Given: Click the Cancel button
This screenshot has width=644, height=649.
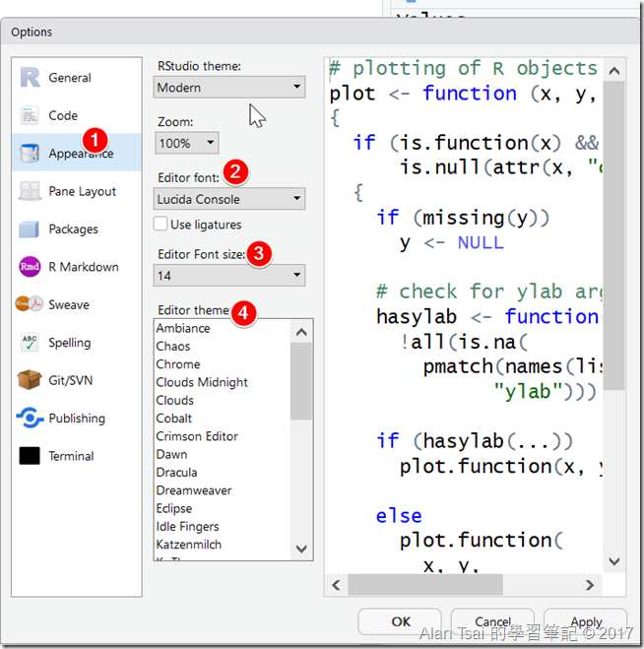Looking at the screenshot, I should click(x=492, y=621).
